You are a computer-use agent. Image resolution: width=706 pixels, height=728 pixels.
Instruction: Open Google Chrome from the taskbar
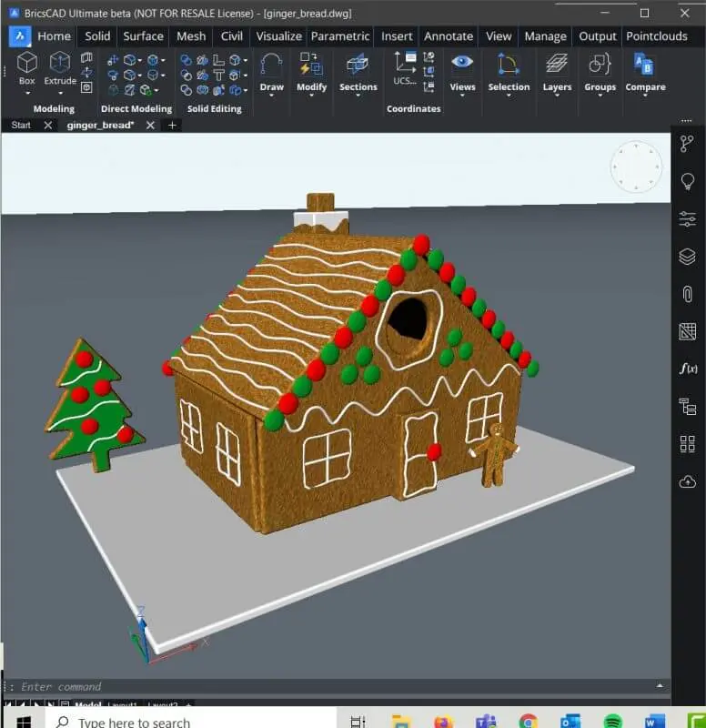pos(529,721)
